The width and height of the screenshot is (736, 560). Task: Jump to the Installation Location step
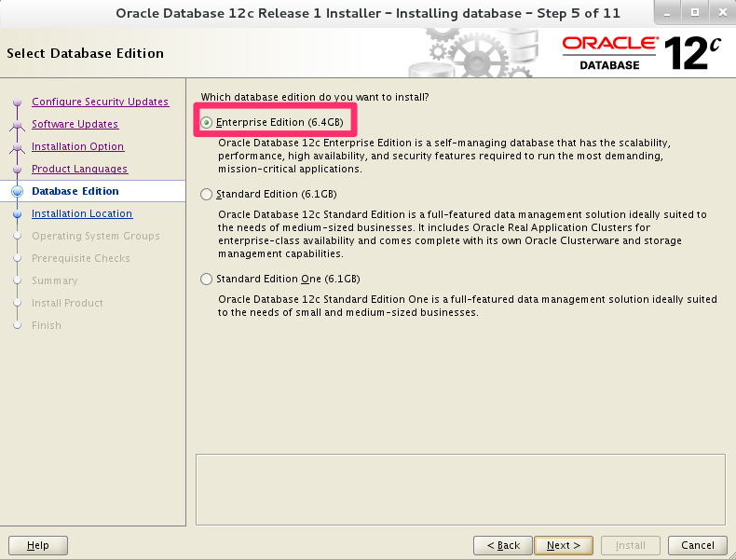click(x=82, y=213)
